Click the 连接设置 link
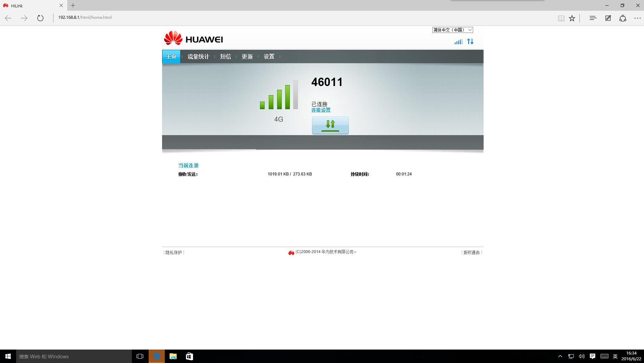Image resolution: width=644 pixels, height=363 pixels. click(321, 110)
